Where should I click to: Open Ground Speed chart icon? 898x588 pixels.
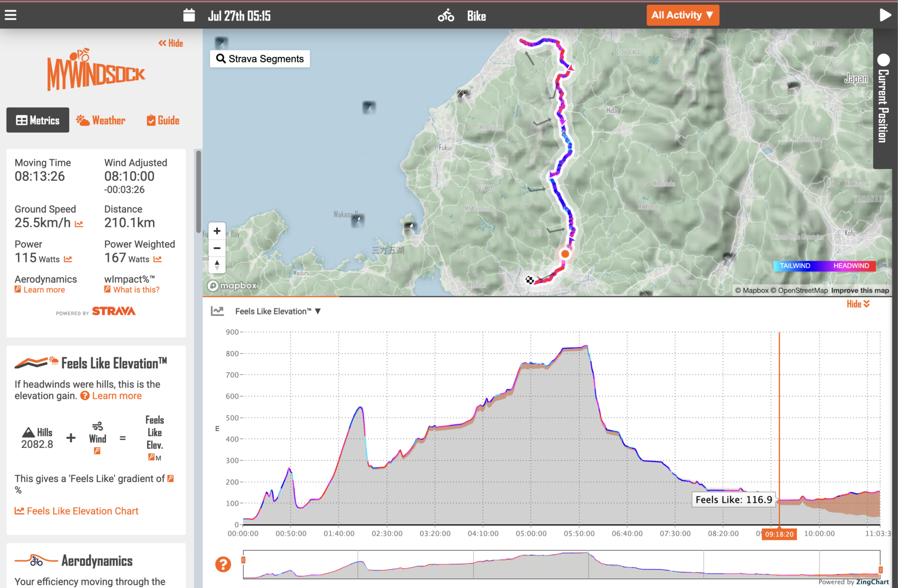pyautogui.click(x=79, y=224)
